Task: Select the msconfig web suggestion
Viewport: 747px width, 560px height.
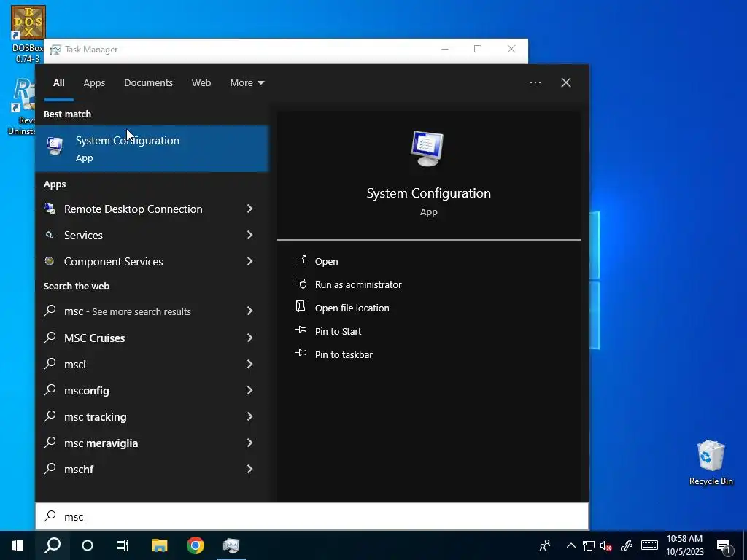Action: 86,391
